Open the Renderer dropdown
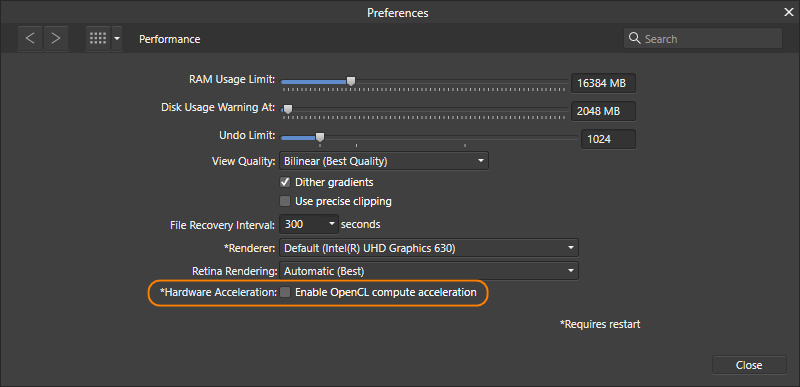800x387 pixels. point(429,248)
